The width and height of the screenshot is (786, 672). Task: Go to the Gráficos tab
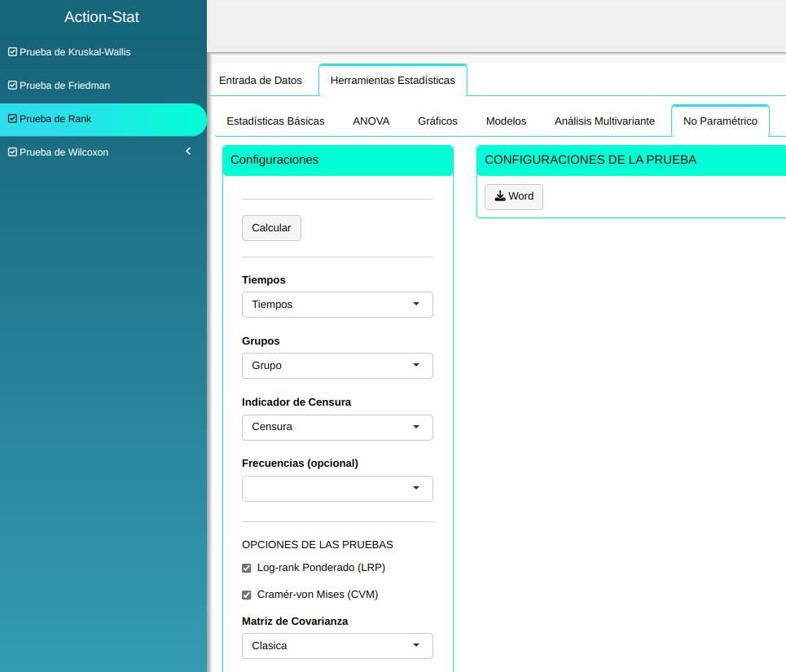[437, 121]
